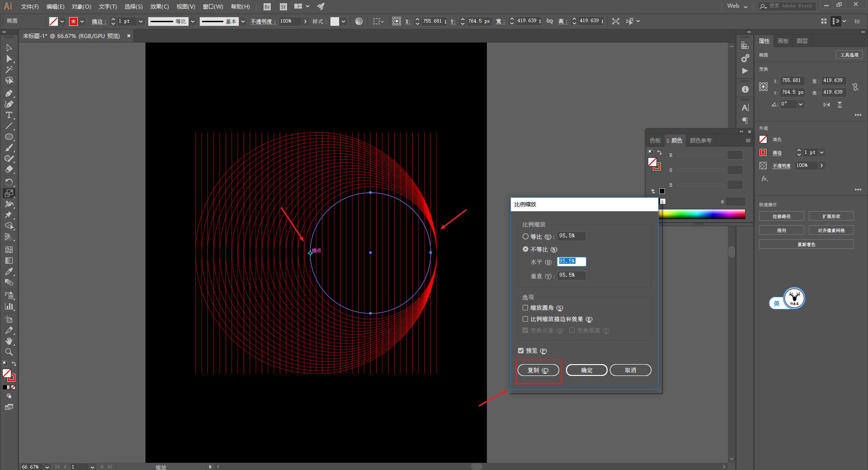Open the rotation angle dropdown in Properties
This screenshot has height=470, width=868.
pyautogui.click(x=801, y=104)
